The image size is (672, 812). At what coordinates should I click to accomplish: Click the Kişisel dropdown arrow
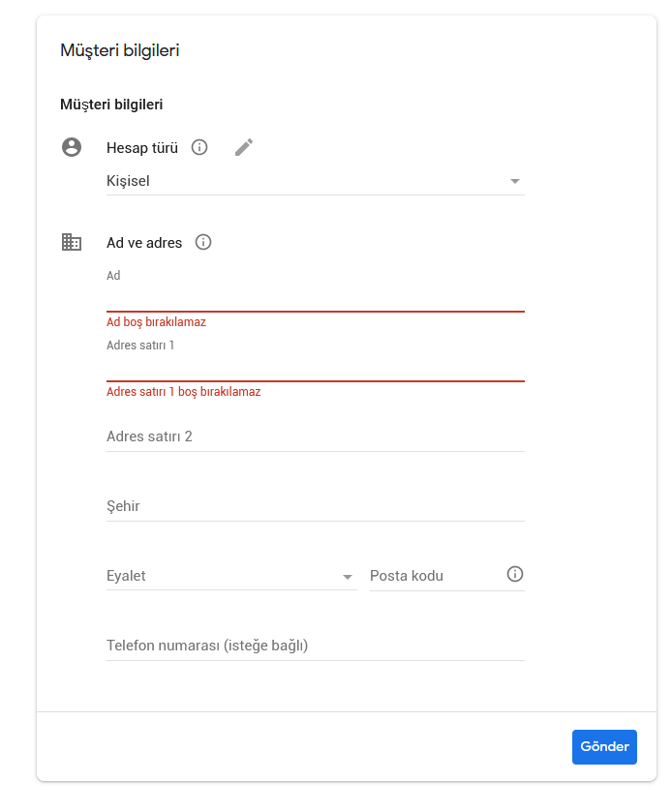tap(514, 181)
